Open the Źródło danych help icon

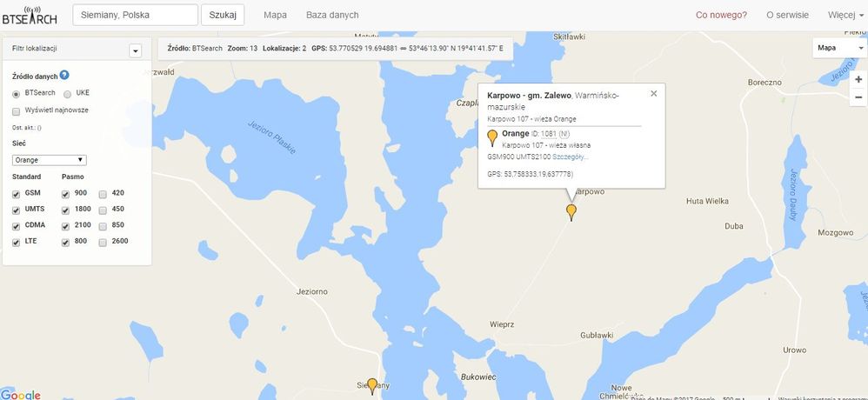pyautogui.click(x=64, y=76)
